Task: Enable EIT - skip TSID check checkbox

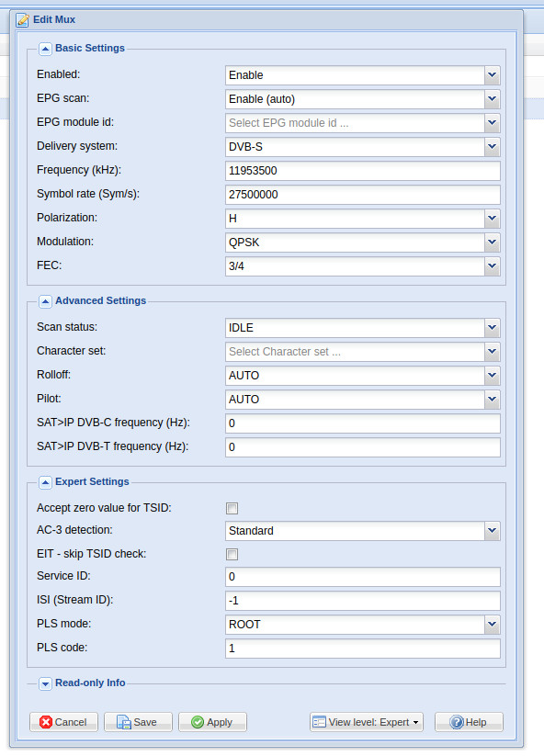Action: point(232,554)
